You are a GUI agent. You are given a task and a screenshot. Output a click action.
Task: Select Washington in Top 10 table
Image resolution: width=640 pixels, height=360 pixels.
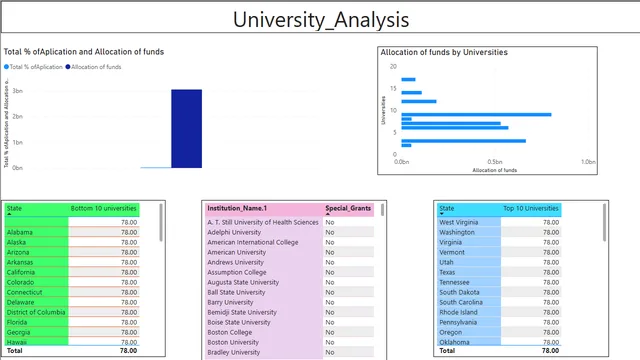click(x=499, y=232)
